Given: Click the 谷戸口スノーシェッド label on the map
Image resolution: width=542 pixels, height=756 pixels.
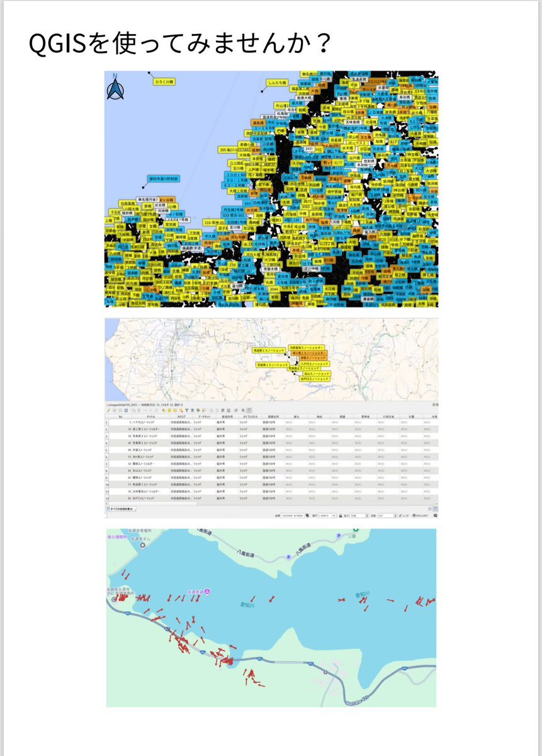Looking at the screenshot, I should click(x=314, y=379).
